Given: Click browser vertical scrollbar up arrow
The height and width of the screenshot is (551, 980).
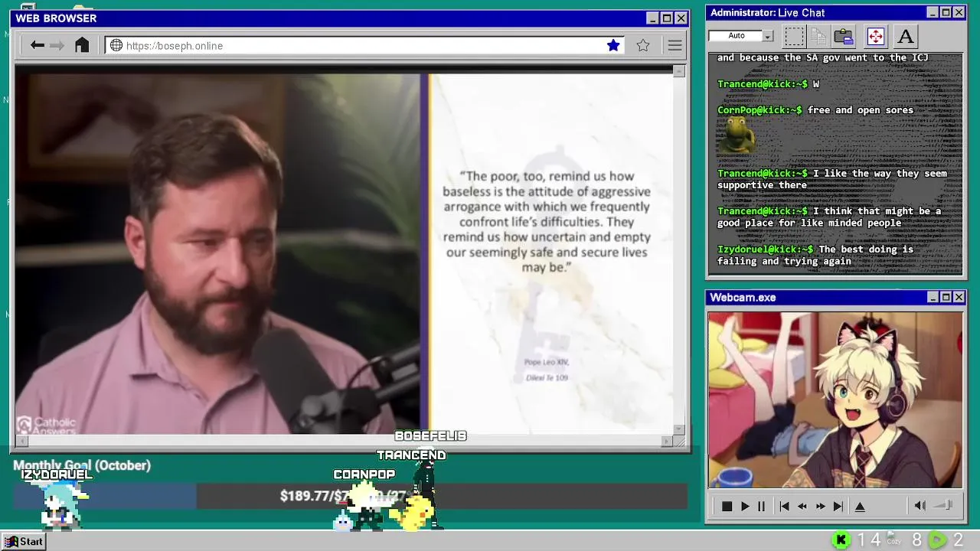Looking at the screenshot, I should pos(679,71).
